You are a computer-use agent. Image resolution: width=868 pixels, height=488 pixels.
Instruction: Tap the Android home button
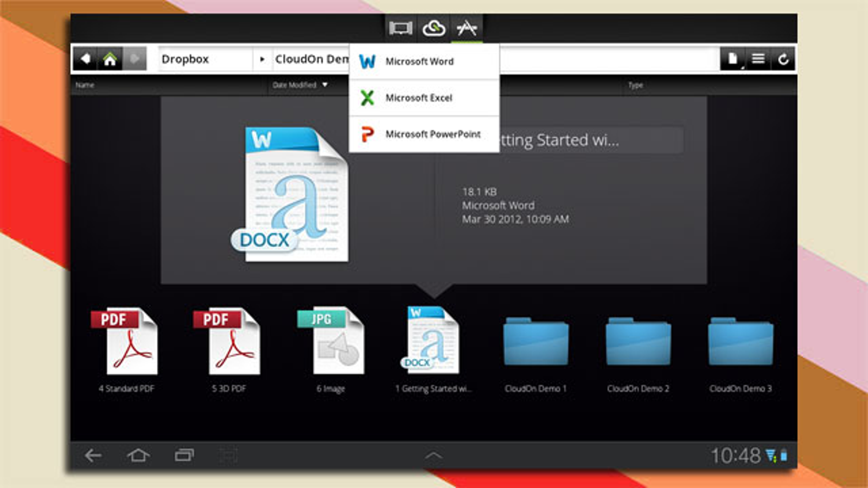click(138, 455)
